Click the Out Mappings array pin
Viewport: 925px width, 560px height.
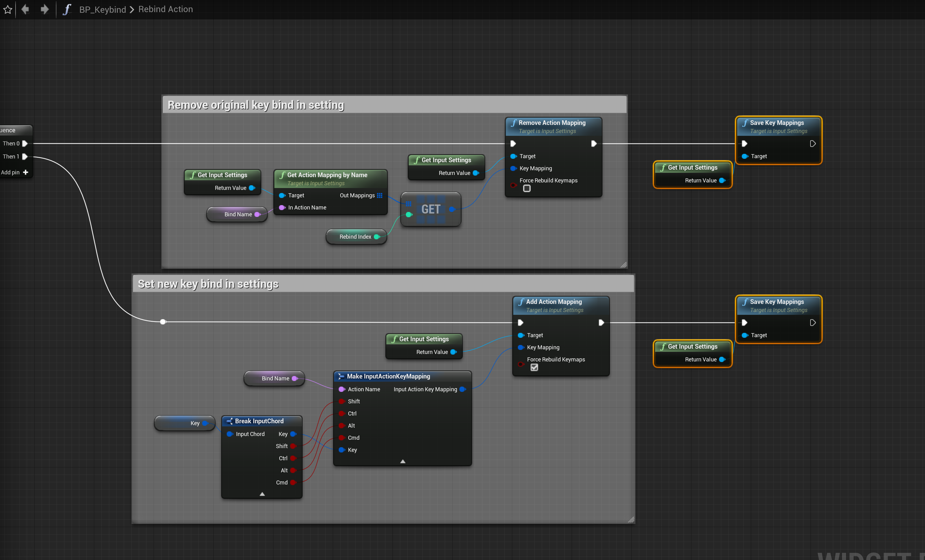click(x=379, y=195)
